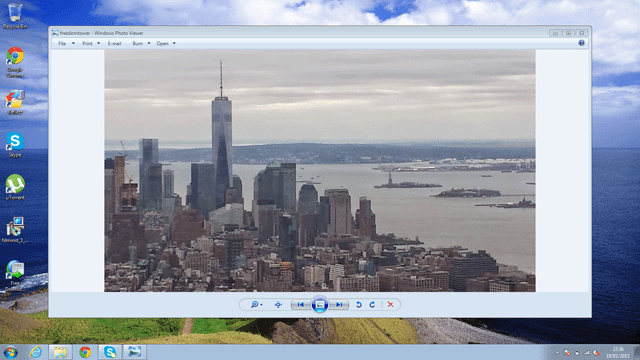
Task: Select the Actual size fit icon
Action: (278, 304)
